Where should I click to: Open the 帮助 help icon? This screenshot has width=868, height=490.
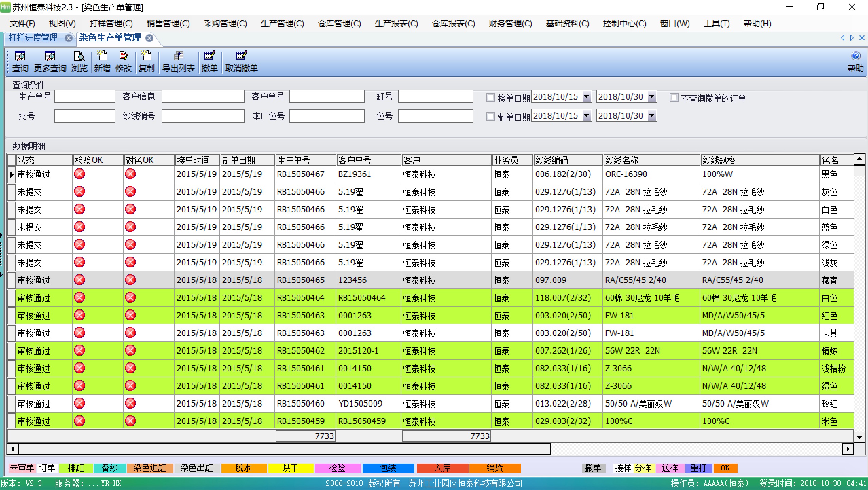tap(856, 61)
